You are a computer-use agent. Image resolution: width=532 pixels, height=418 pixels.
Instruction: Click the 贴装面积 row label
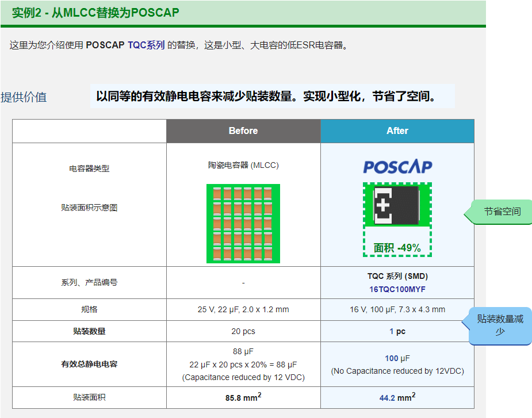point(89,397)
